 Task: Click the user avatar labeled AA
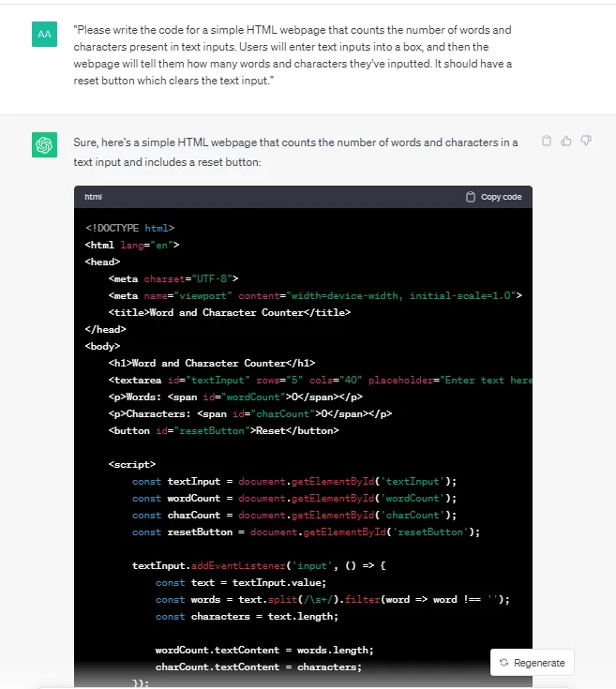click(44, 34)
